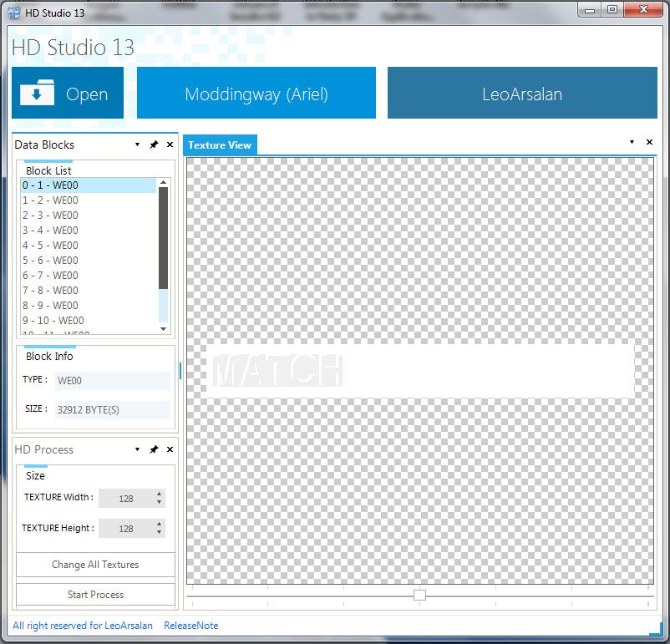
Task: Pin the Data Blocks panel
Action: pos(154,145)
